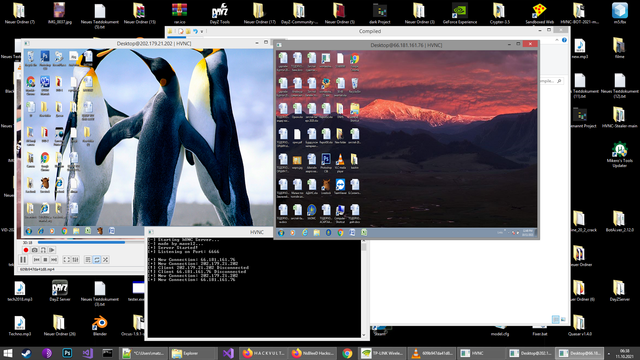Open HACKVULT Firefox taskbar window
Screen dimensions: 640x360
263,353
